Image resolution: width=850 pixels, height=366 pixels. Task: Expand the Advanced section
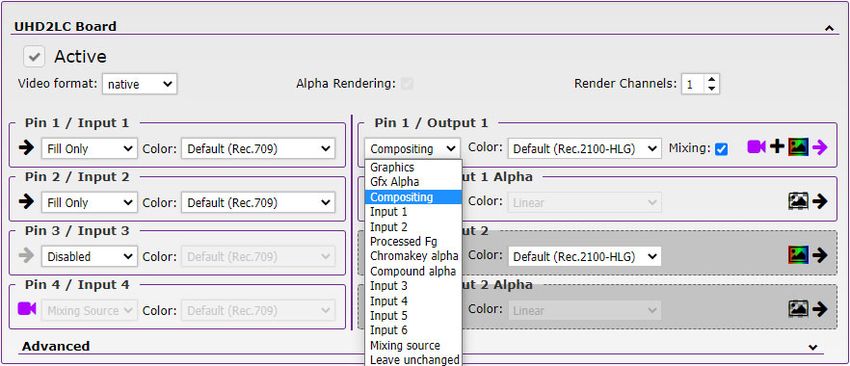[812, 347]
